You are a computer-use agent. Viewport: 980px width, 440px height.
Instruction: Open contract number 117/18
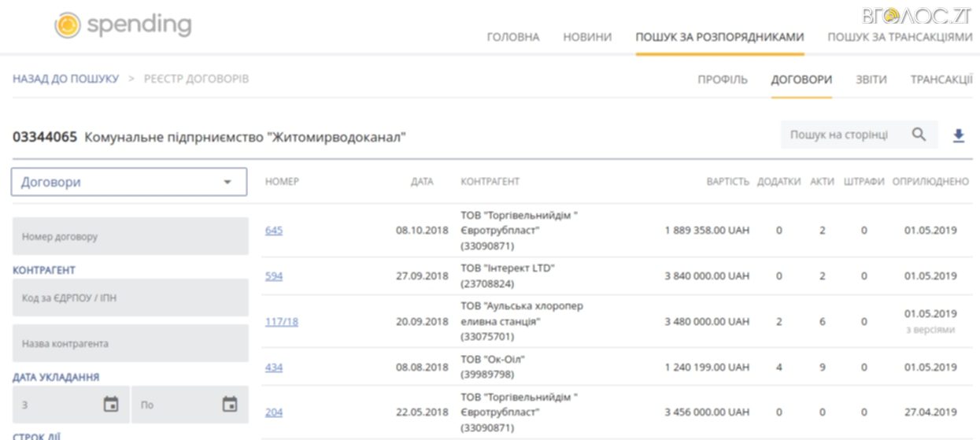[281, 321]
